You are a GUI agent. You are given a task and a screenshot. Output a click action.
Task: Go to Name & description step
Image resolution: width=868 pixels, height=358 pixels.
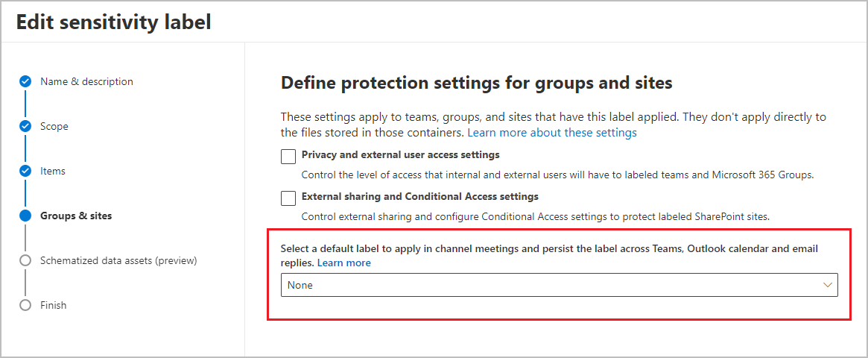(86, 81)
